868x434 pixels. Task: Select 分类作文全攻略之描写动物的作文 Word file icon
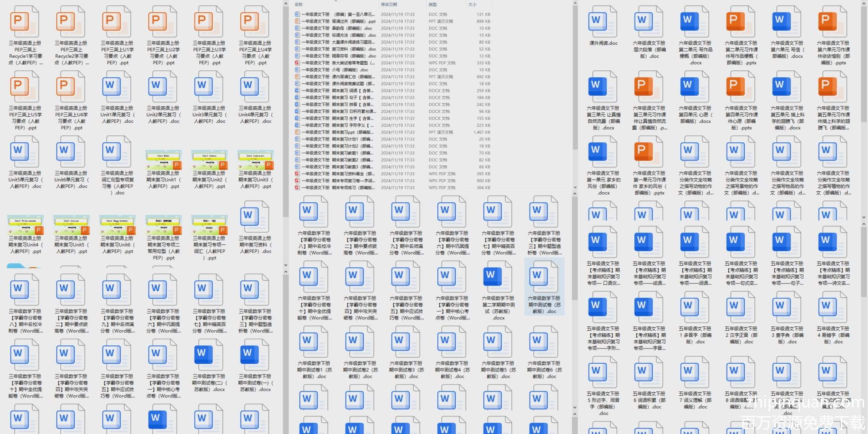(695, 152)
